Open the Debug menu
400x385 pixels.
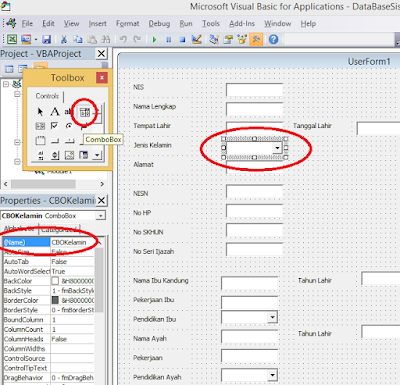pyautogui.click(x=159, y=24)
